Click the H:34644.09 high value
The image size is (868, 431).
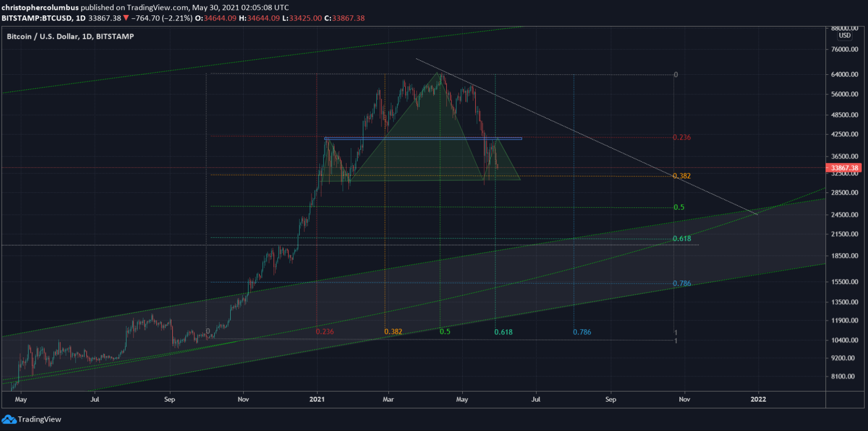[x=259, y=18]
